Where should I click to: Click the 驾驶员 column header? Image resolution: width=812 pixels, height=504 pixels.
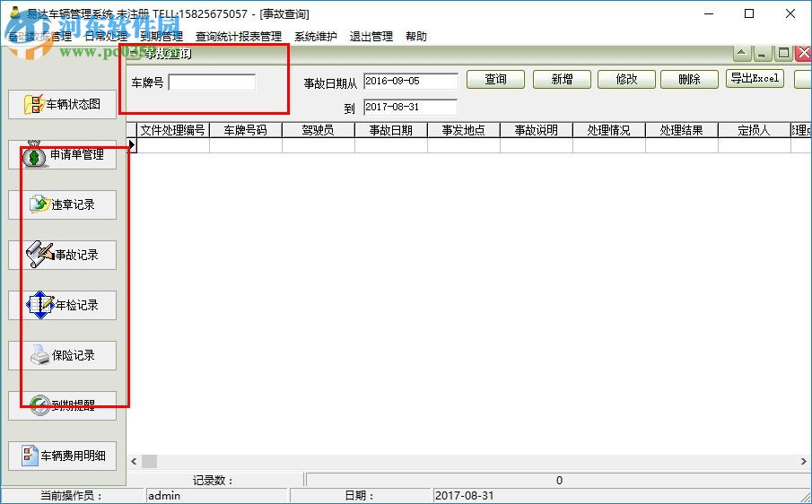pyautogui.click(x=318, y=130)
